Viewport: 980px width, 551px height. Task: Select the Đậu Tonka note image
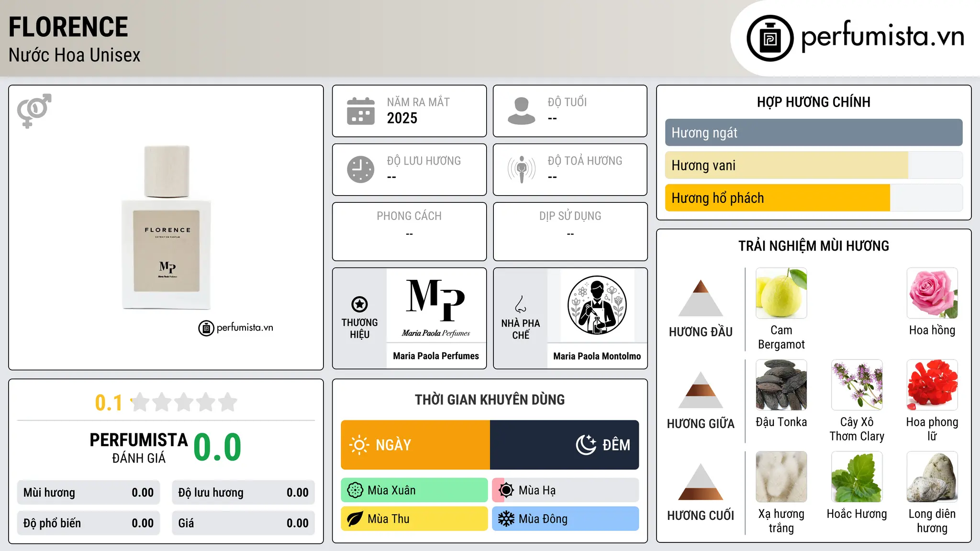click(x=781, y=385)
